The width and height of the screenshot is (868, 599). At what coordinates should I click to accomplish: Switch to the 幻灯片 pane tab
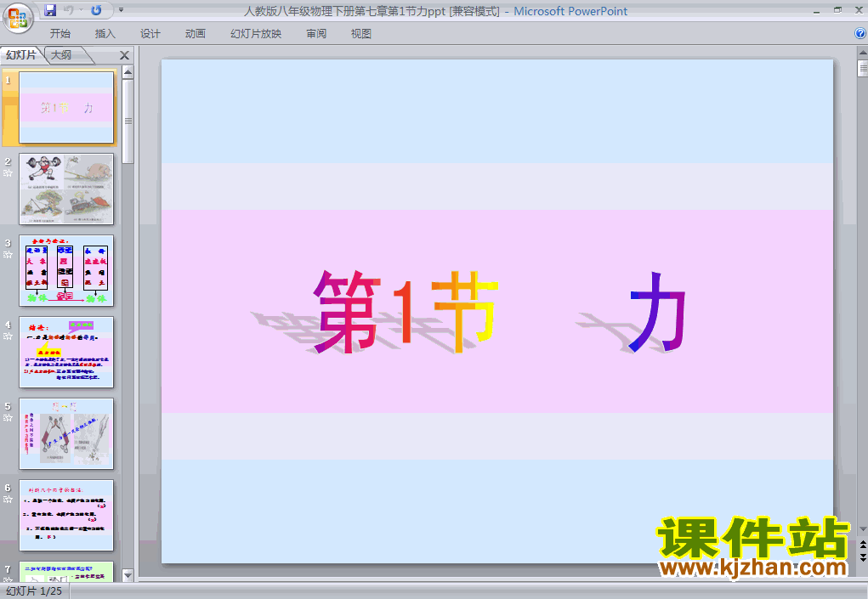[x=21, y=54]
